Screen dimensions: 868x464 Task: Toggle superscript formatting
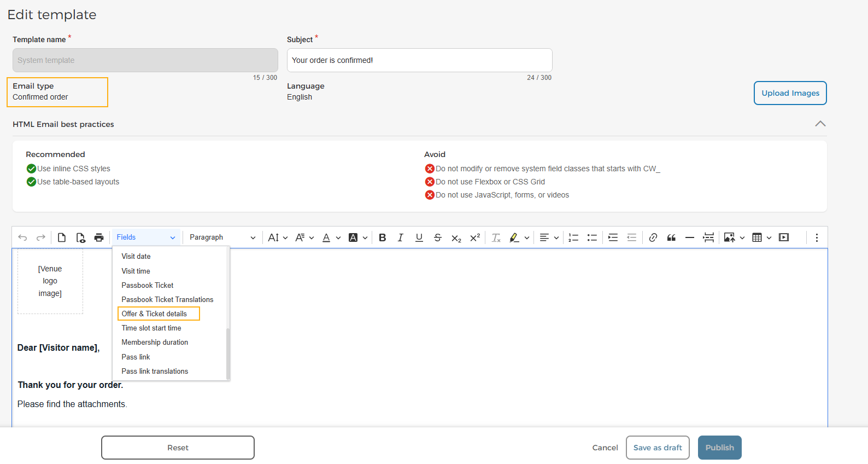[475, 237]
